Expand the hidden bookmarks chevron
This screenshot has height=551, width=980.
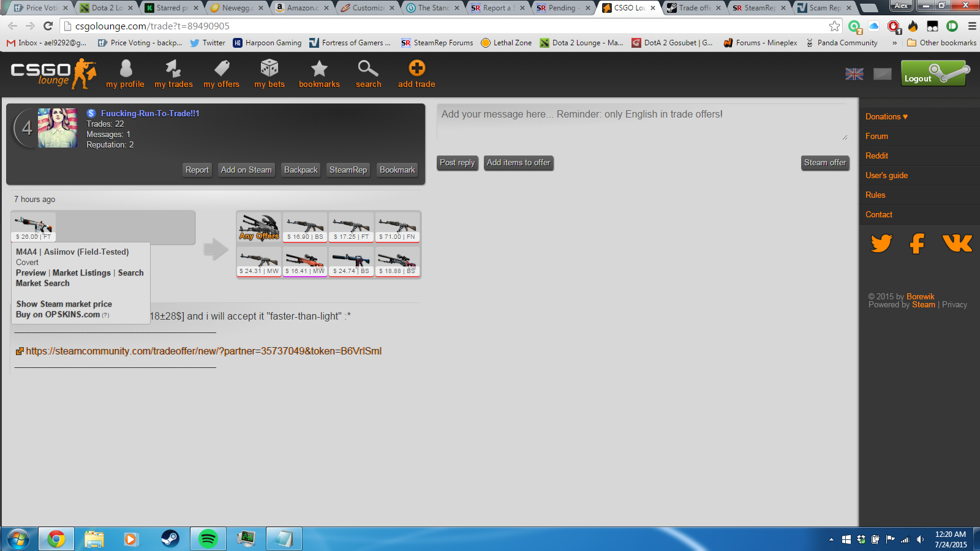(895, 43)
